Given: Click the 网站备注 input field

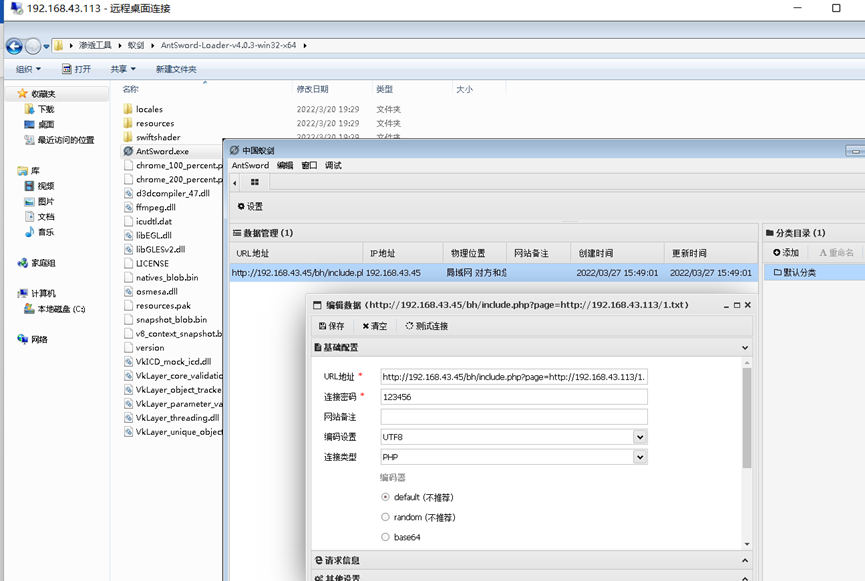Looking at the screenshot, I should click(514, 417).
